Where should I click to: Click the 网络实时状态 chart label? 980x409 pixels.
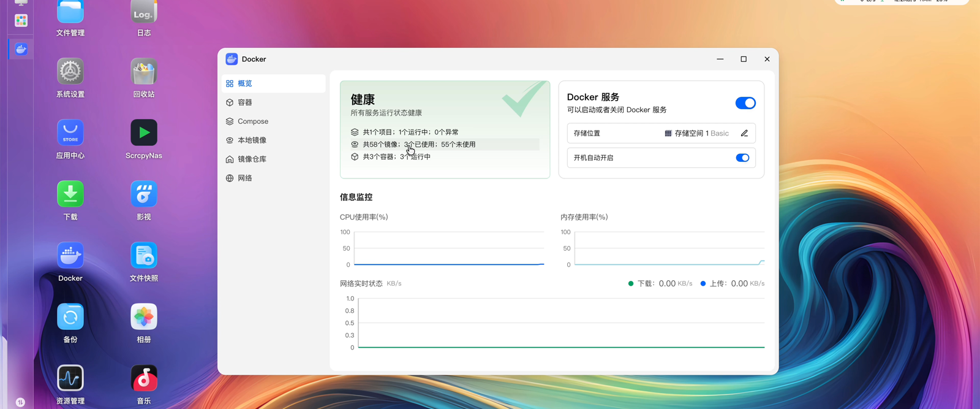(x=361, y=283)
